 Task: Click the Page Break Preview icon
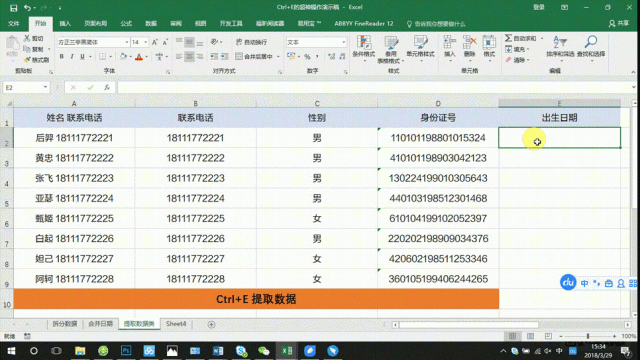click(x=548, y=336)
